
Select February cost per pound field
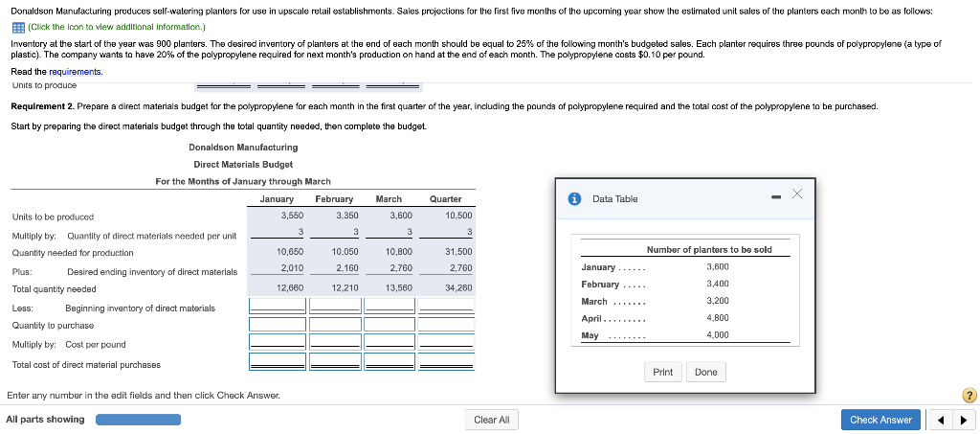coord(336,342)
